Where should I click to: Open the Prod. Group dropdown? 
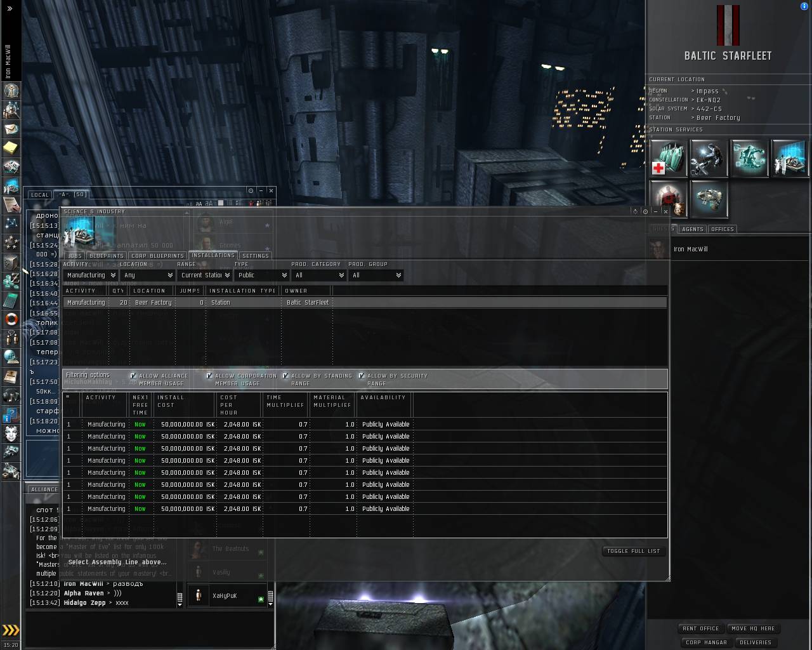pyautogui.click(x=376, y=275)
